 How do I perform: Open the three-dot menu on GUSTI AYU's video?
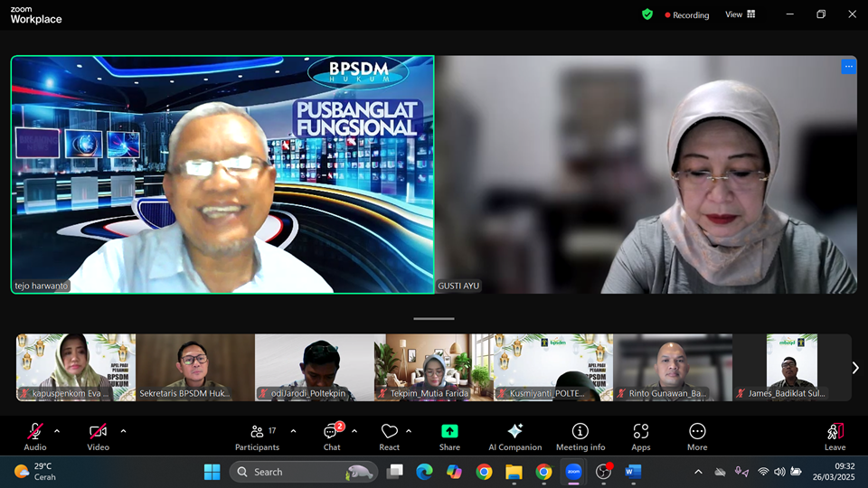click(x=848, y=66)
